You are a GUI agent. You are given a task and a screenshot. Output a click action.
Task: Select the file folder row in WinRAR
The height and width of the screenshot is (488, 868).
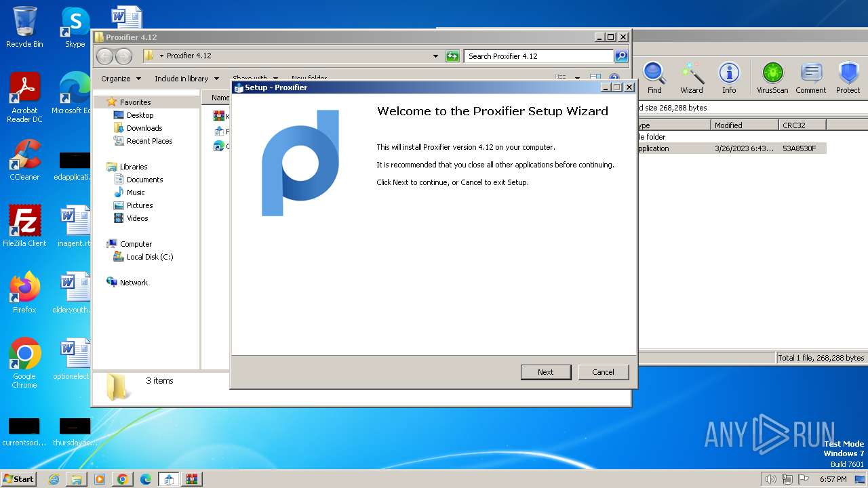click(731, 137)
